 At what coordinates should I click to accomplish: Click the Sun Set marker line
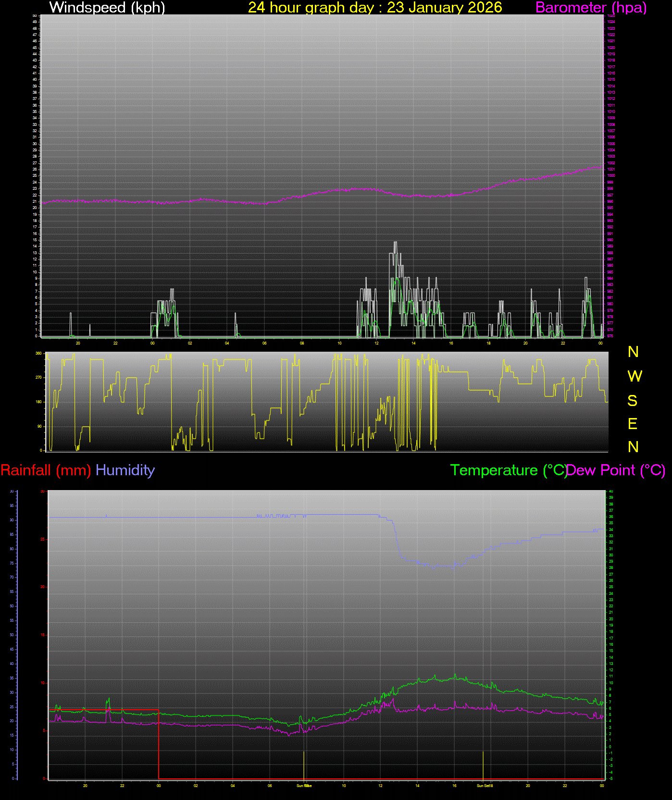483,764
